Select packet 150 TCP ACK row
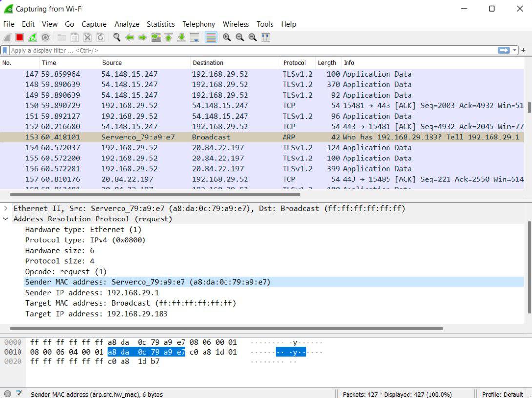The width and height of the screenshot is (532, 398). point(262,105)
